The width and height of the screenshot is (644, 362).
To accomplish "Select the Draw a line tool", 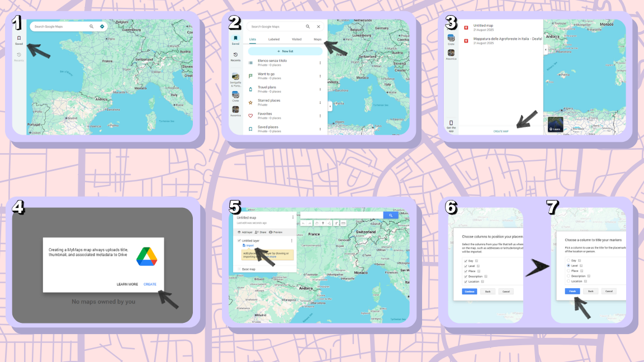I will point(329,223).
